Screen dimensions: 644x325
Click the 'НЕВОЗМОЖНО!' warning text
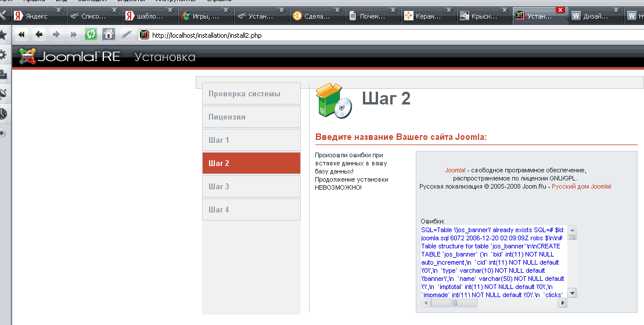point(339,187)
